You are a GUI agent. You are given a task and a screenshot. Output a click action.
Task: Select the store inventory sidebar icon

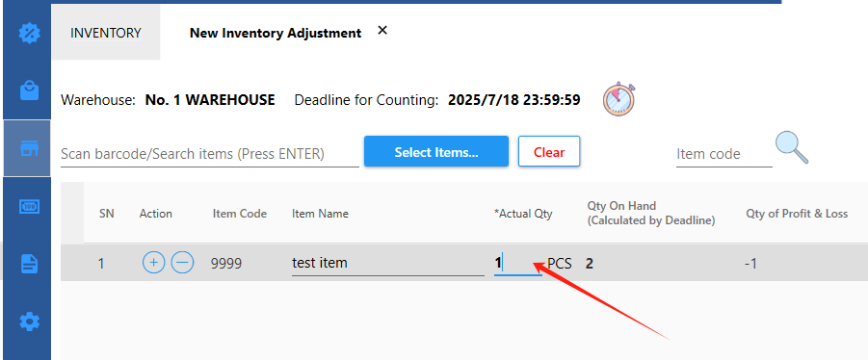(27, 148)
